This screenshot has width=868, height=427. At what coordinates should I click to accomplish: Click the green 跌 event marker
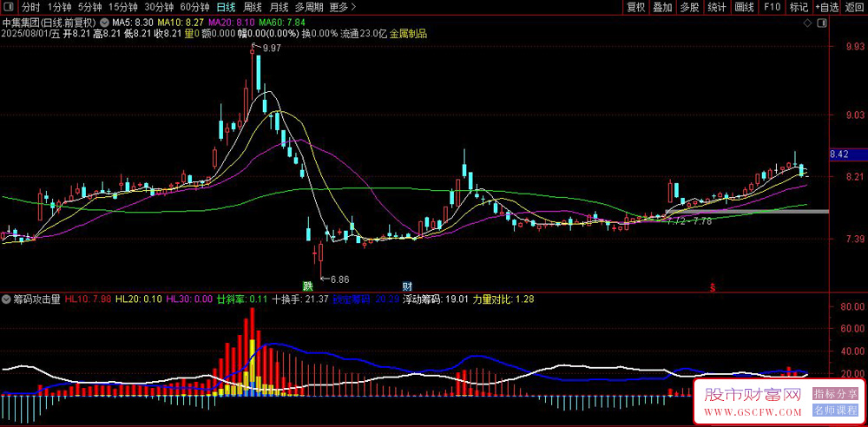(307, 287)
